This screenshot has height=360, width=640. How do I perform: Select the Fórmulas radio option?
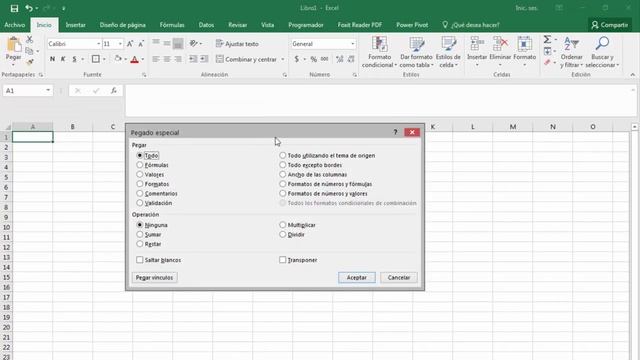(140, 165)
